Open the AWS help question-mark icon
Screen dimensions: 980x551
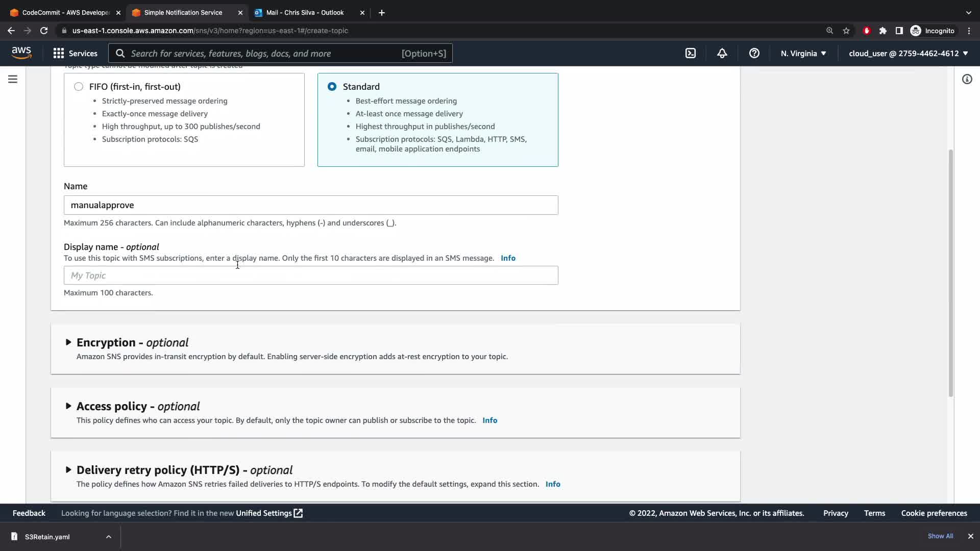pos(754,53)
